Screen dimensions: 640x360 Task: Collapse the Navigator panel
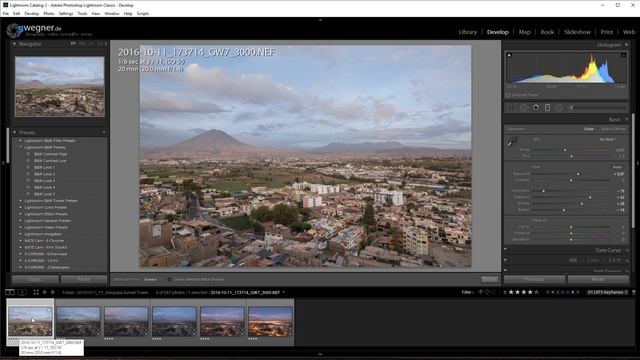coord(15,44)
